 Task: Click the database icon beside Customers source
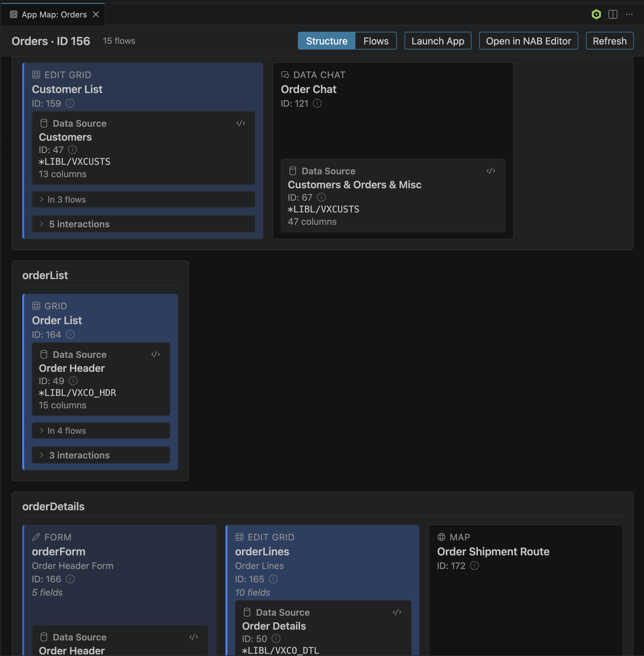tap(44, 124)
